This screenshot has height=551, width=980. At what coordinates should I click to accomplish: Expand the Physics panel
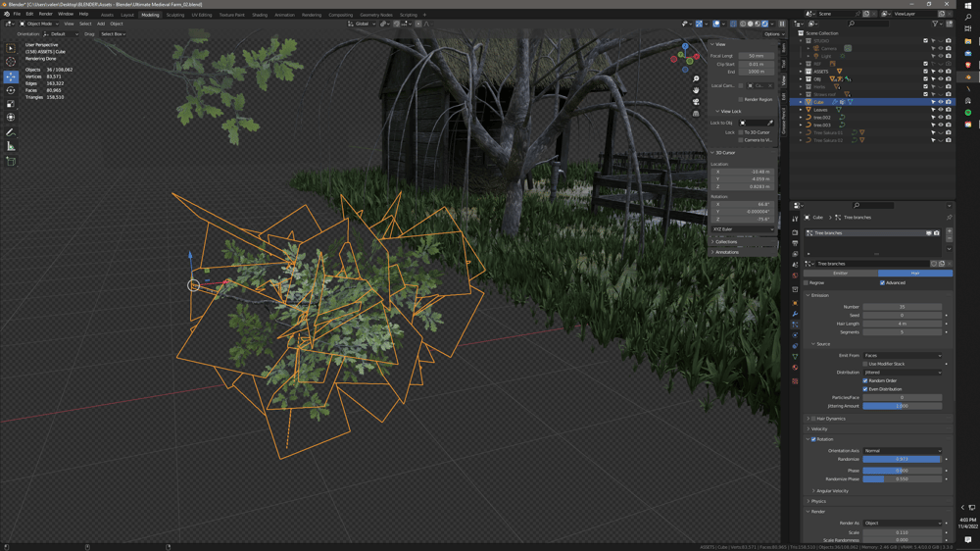click(818, 502)
